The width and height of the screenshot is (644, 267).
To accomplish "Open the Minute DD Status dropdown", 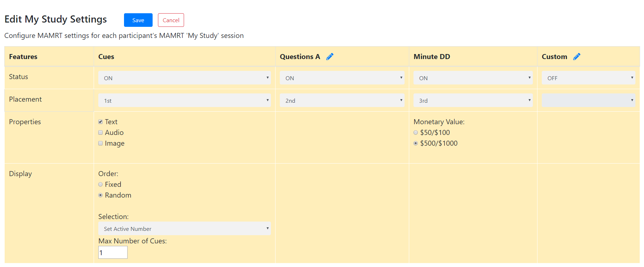I will pos(473,78).
